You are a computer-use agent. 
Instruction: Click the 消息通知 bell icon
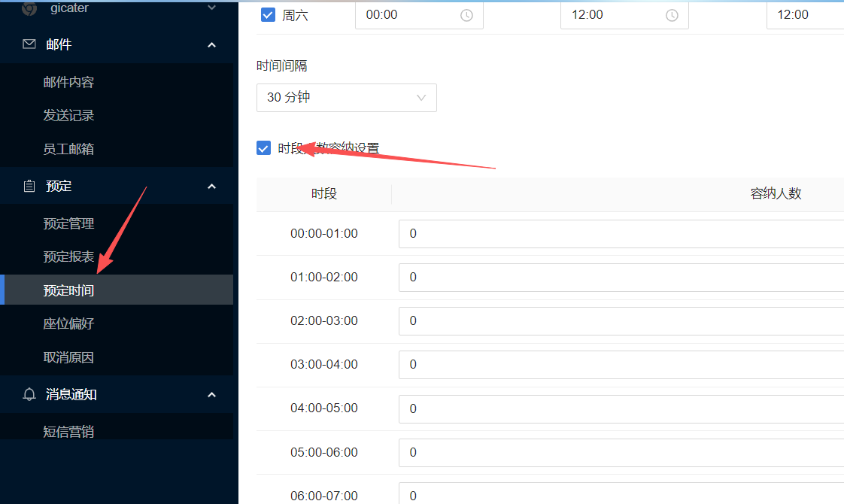(29, 394)
